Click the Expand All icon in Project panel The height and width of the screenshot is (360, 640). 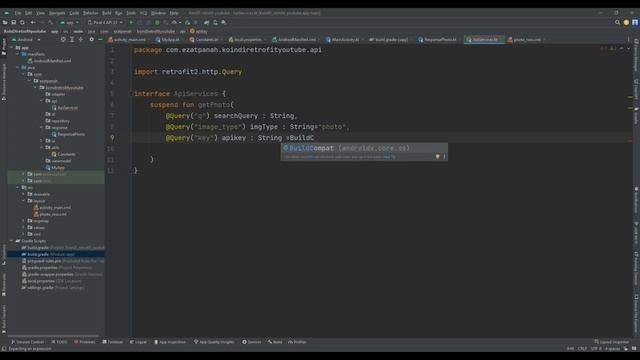point(72,40)
